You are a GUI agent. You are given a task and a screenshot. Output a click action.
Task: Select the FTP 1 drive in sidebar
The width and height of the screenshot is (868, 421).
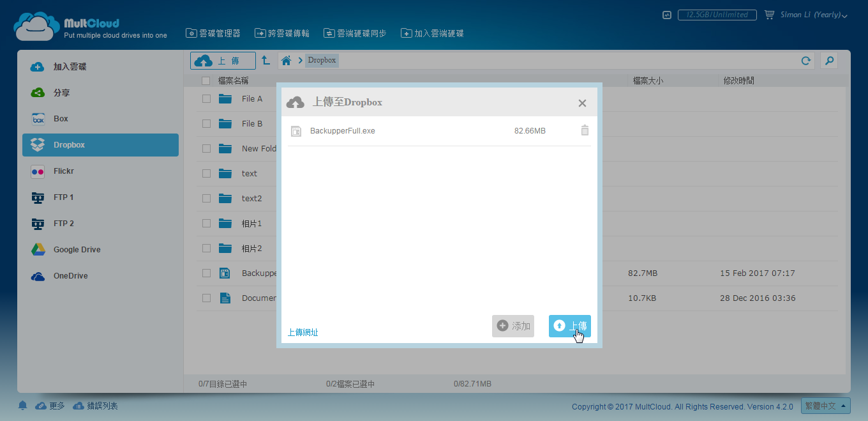(100, 197)
